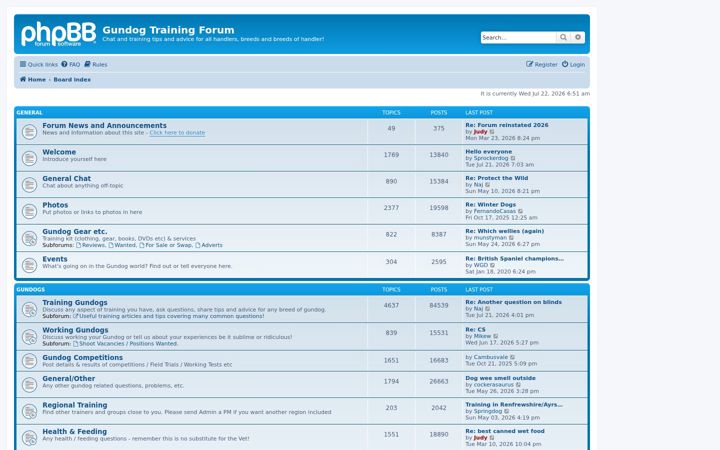Open the Training Gundogs forum

75,303
